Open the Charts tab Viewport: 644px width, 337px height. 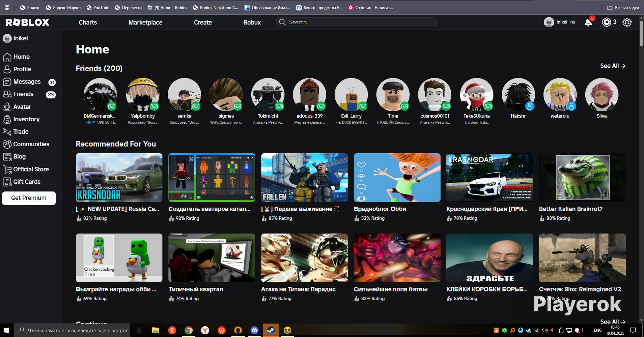pyautogui.click(x=88, y=23)
